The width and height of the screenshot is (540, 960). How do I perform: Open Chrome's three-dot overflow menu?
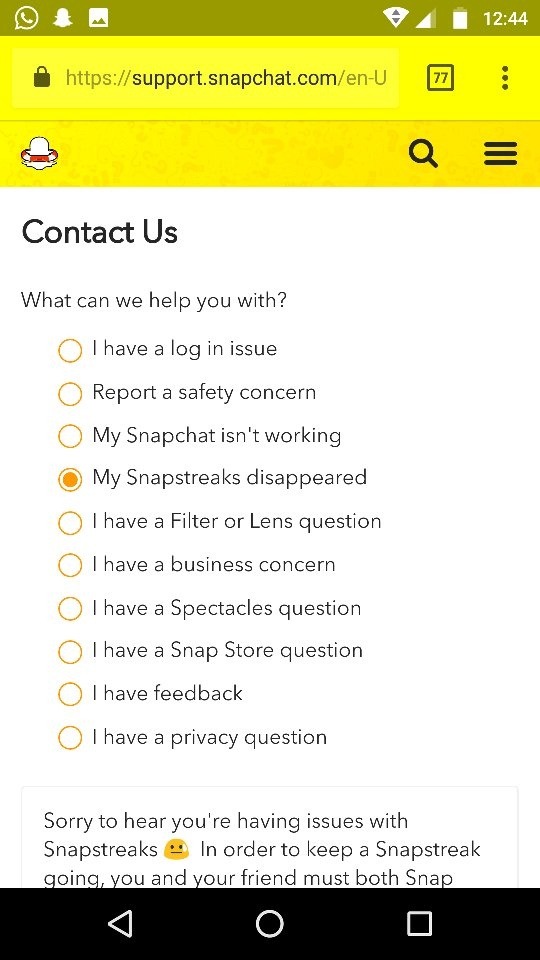click(504, 78)
